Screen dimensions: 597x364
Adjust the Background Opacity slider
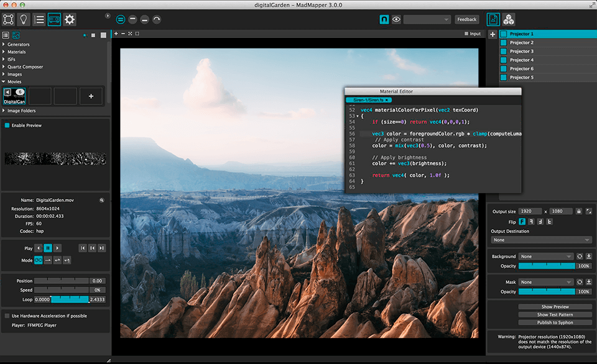(547, 266)
